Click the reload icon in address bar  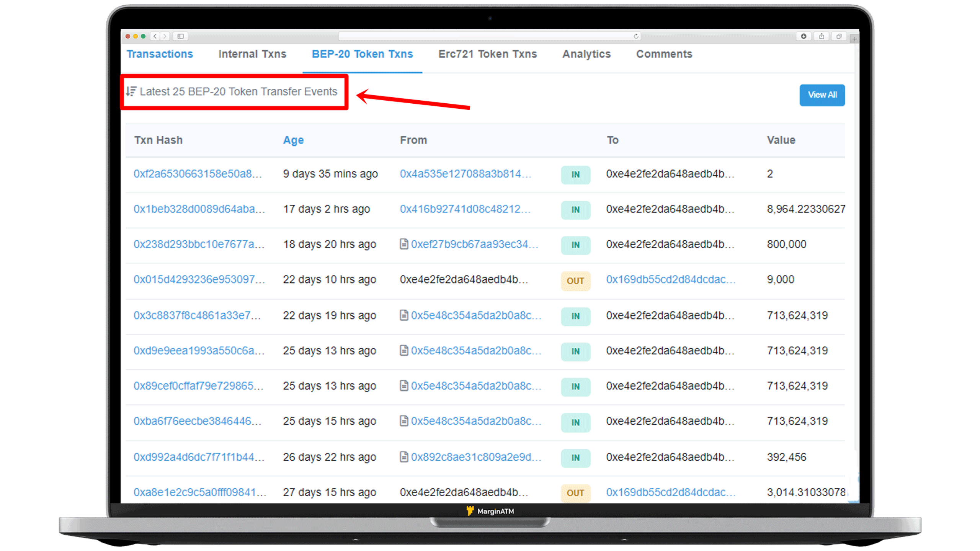tap(636, 36)
